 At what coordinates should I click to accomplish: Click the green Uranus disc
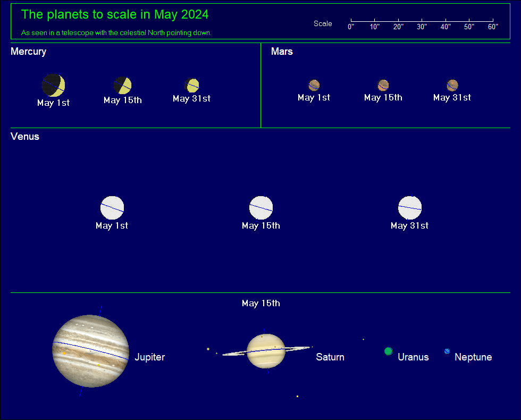click(x=389, y=351)
